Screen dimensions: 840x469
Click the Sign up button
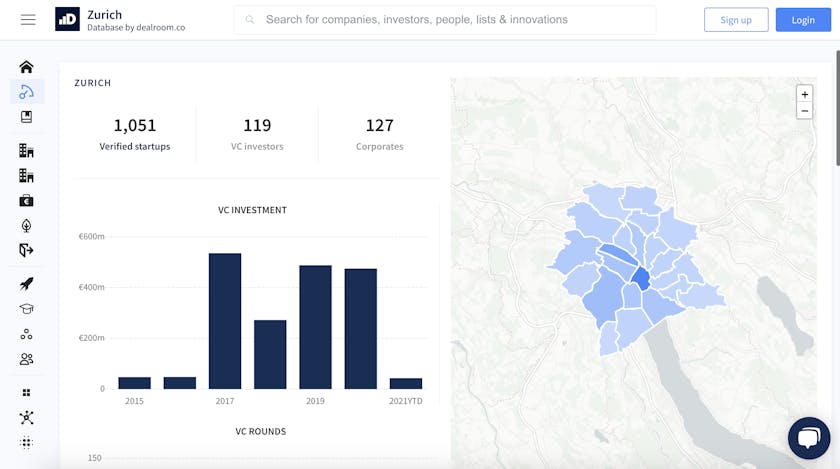pos(736,20)
